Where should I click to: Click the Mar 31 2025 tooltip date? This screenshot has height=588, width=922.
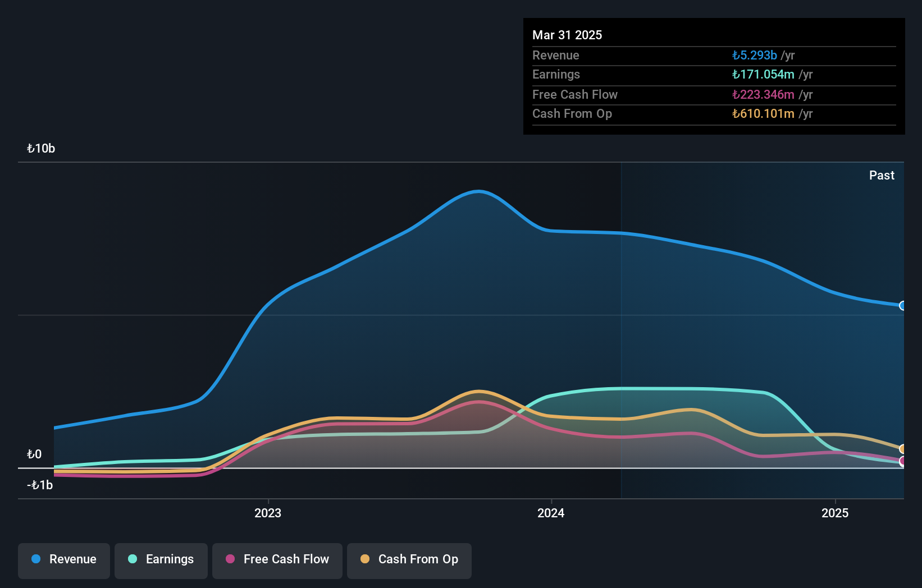[567, 35]
